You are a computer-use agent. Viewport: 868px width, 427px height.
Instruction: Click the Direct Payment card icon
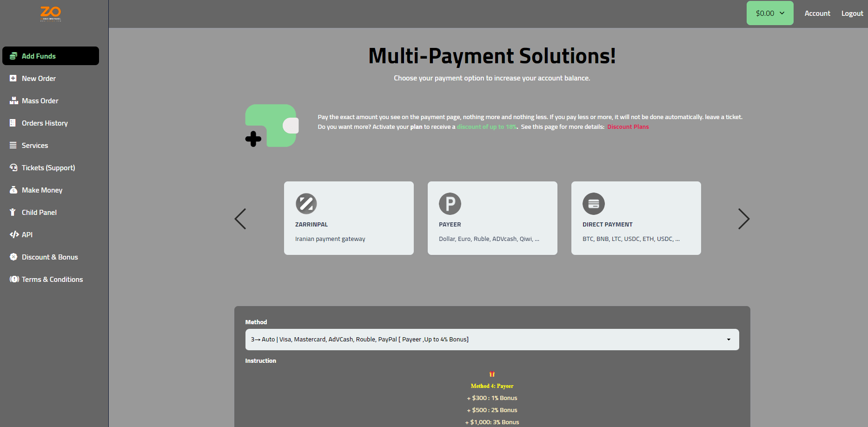[593, 204]
